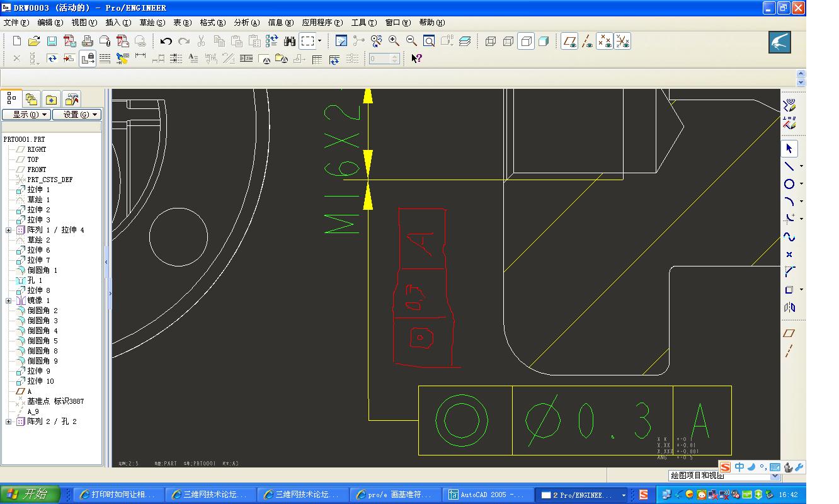The height and width of the screenshot is (504, 839).
Task: Open the Circle tool flyout arrow
Action: [801, 184]
